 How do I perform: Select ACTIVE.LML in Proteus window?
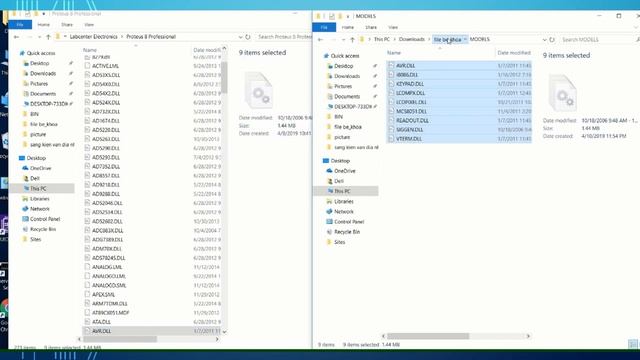(x=105, y=66)
